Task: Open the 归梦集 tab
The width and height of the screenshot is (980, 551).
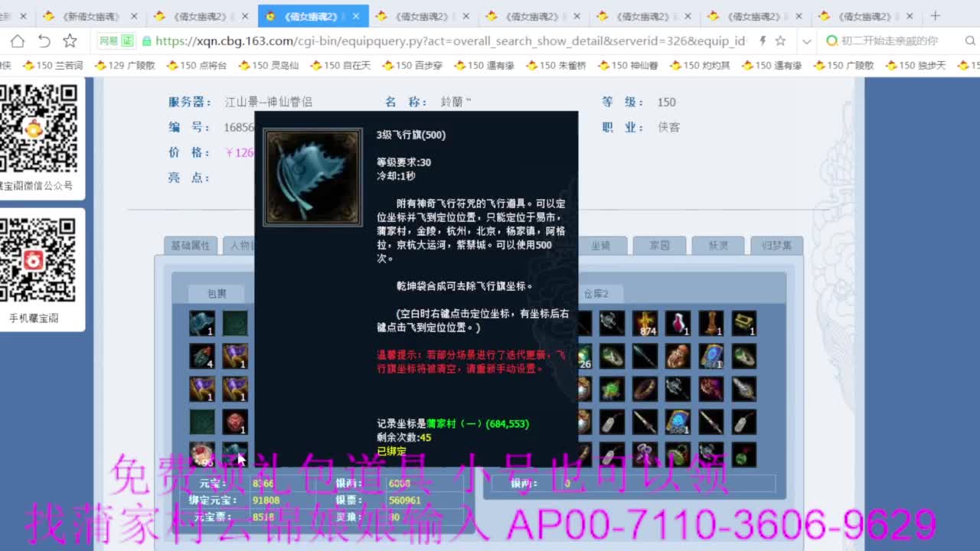Action: [777, 245]
